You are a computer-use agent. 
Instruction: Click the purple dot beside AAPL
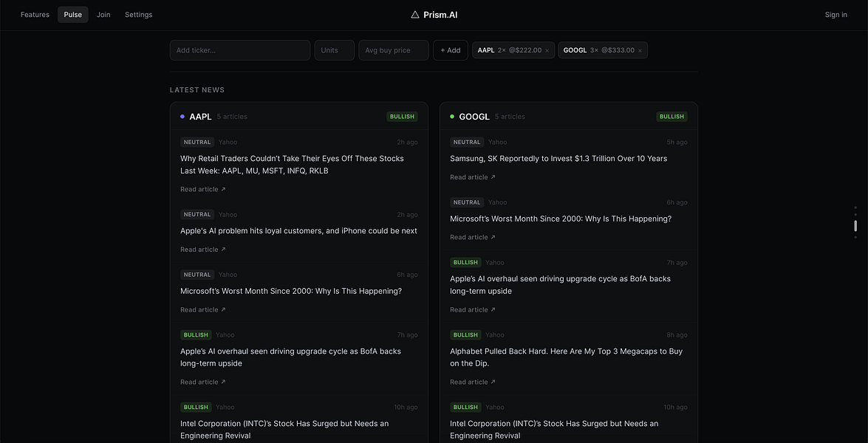(182, 117)
